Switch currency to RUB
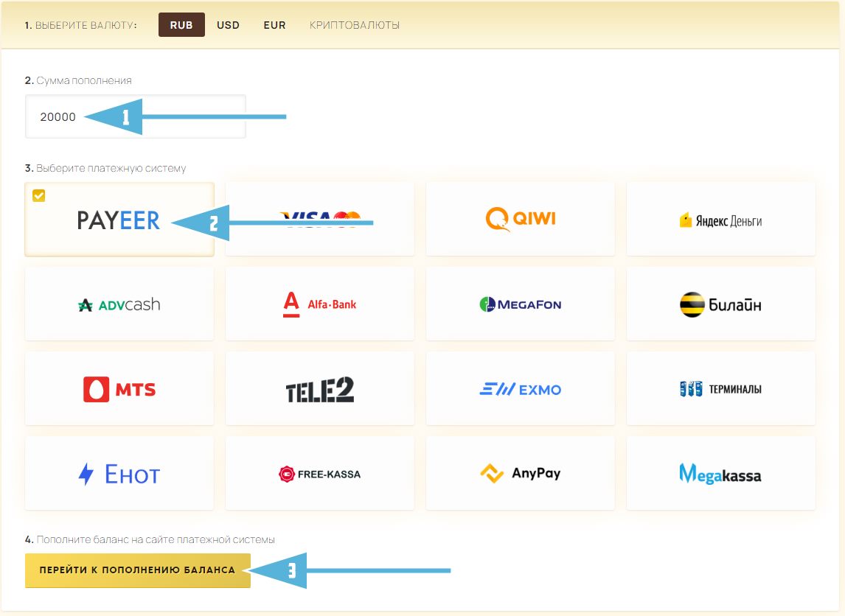 181,25
